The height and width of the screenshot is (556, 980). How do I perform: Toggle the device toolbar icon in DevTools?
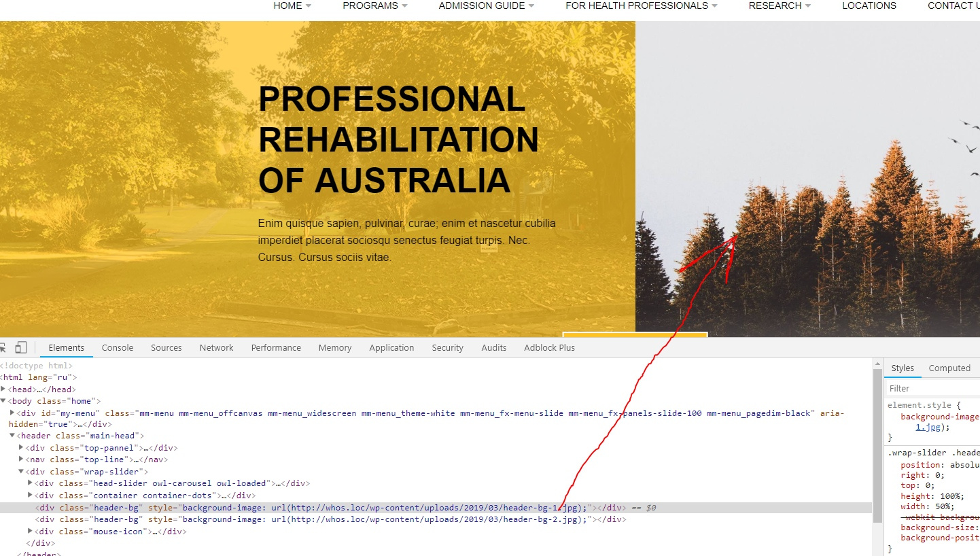[x=20, y=347]
